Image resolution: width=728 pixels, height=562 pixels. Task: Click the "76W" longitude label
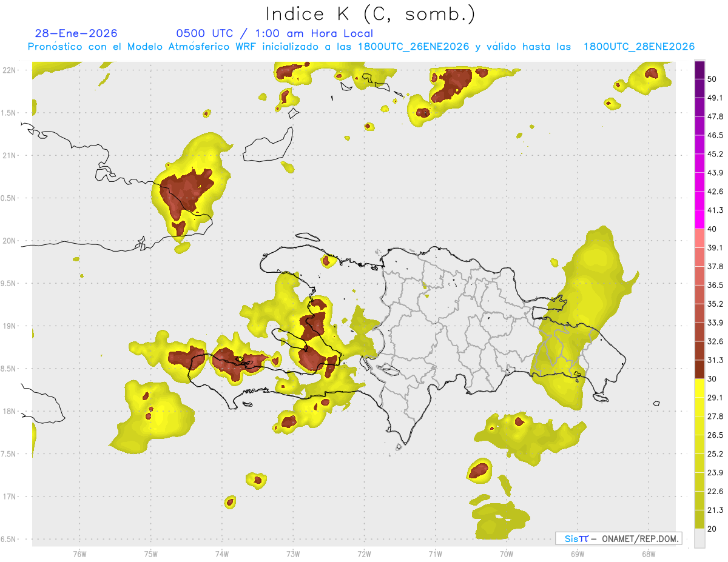(x=79, y=554)
